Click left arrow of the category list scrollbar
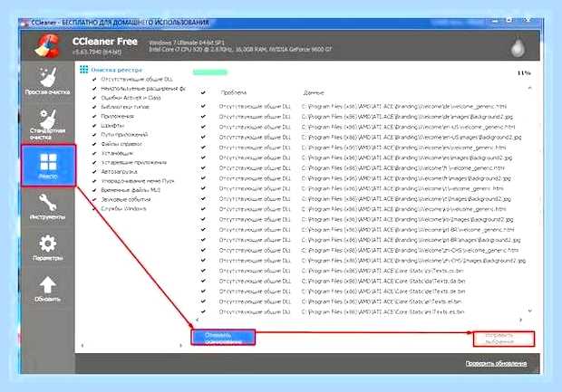This screenshot has width=562, height=392. (x=82, y=346)
